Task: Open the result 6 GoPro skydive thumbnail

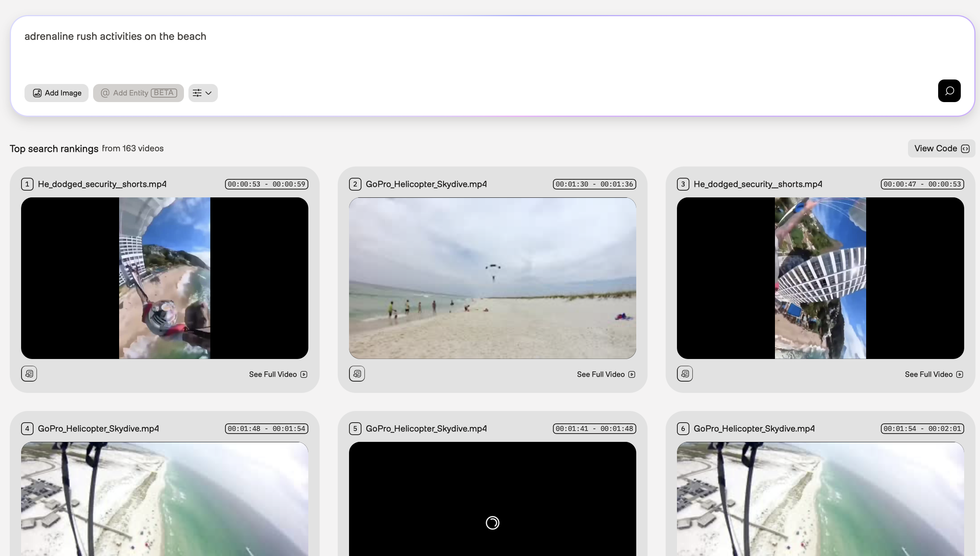Action: tap(820, 498)
